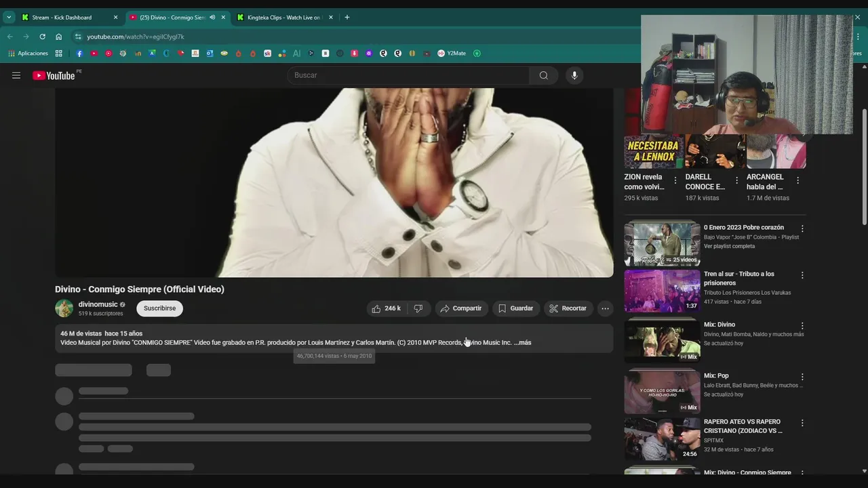Viewport: 868px width, 488px height.
Task: Subscribe to divinomusic with Suscribirse
Action: point(159,308)
